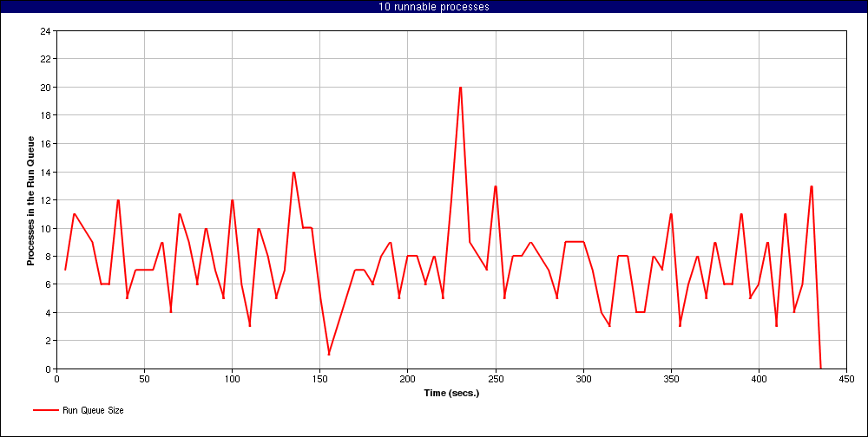
Task: Click the y-axis tick label "4"
Action: coord(48,312)
